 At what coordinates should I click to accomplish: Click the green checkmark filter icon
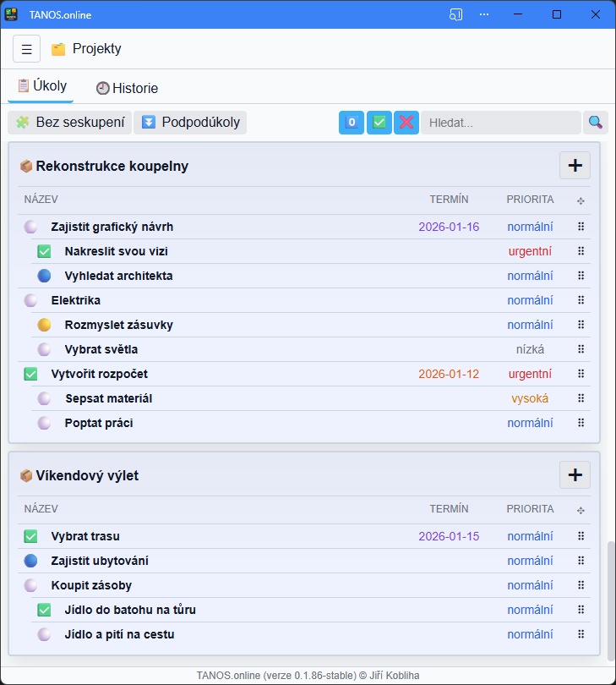(379, 123)
